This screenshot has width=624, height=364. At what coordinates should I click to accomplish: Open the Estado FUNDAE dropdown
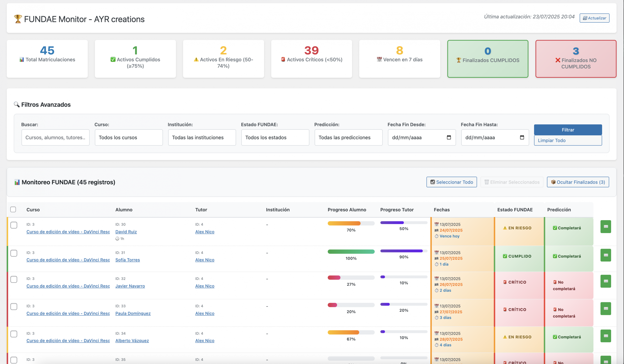click(x=275, y=138)
